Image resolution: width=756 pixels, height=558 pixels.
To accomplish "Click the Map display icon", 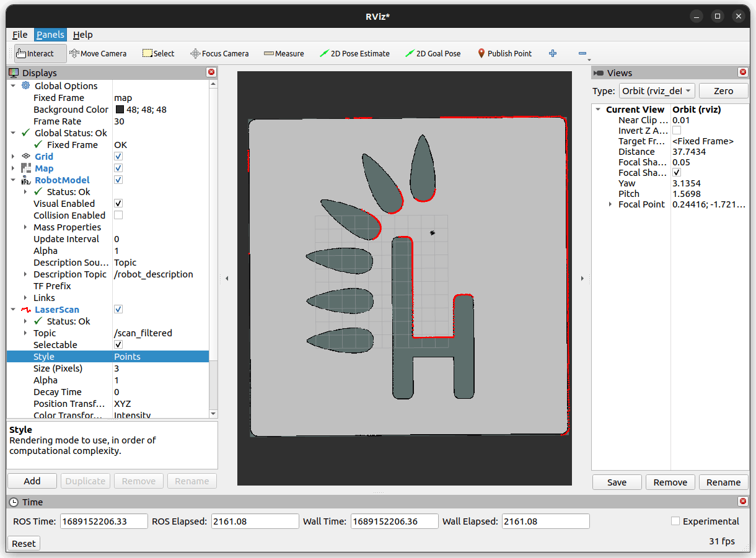I will click(26, 168).
